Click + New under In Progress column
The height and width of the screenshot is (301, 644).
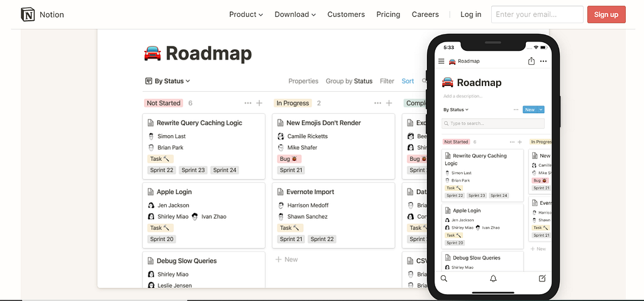coord(286,260)
